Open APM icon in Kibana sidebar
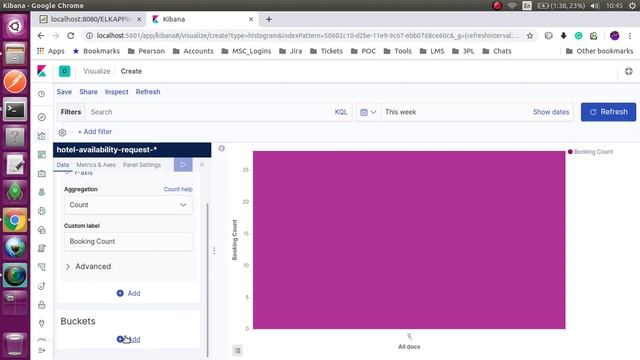 click(x=42, y=267)
